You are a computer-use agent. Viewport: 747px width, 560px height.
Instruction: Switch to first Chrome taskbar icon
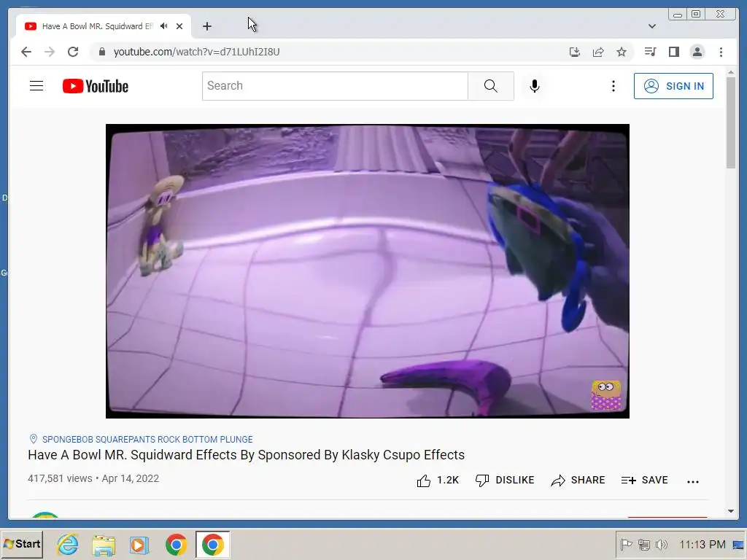click(x=177, y=545)
